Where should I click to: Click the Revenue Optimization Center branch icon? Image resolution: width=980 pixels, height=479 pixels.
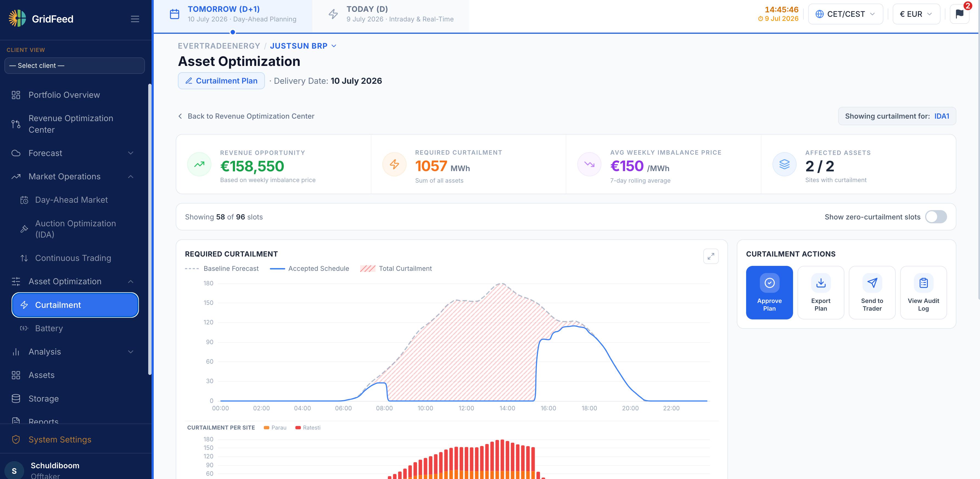[x=16, y=124]
